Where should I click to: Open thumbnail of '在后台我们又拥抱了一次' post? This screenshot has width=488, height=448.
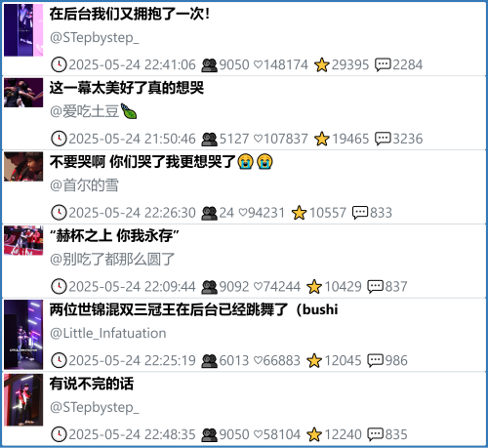click(x=23, y=30)
